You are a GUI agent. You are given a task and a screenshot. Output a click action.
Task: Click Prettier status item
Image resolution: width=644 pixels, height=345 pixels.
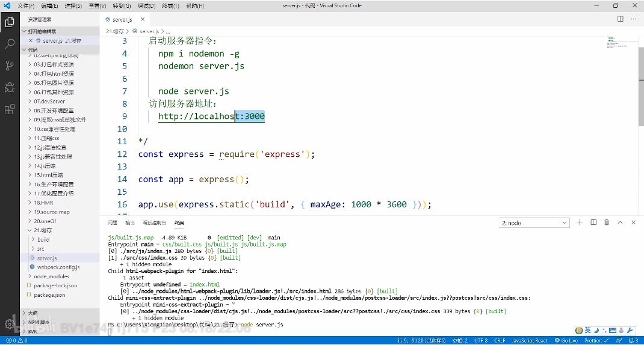click(597, 340)
